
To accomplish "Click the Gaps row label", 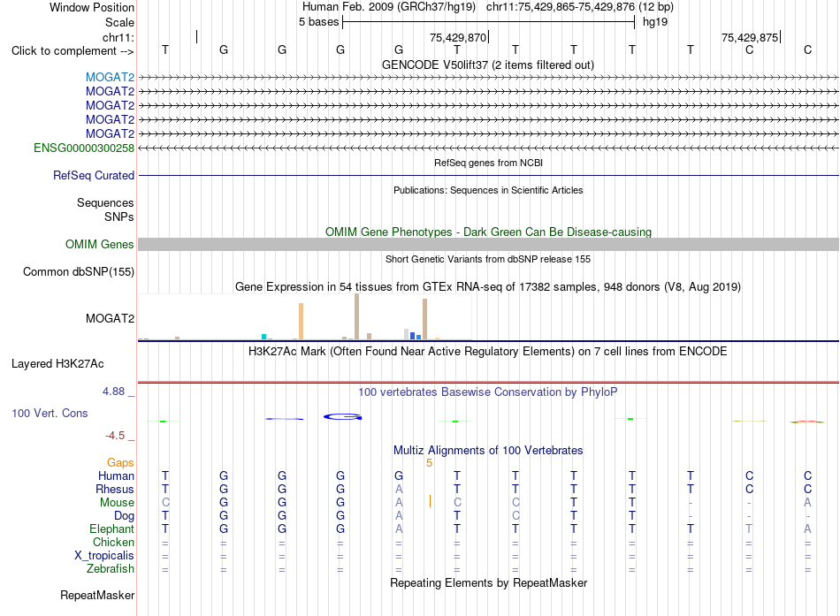I will [x=120, y=462].
